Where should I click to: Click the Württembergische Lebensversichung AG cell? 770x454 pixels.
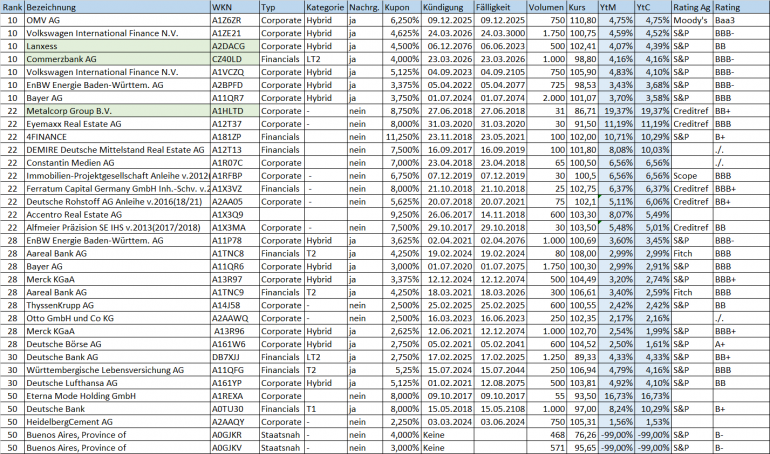click(117, 370)
